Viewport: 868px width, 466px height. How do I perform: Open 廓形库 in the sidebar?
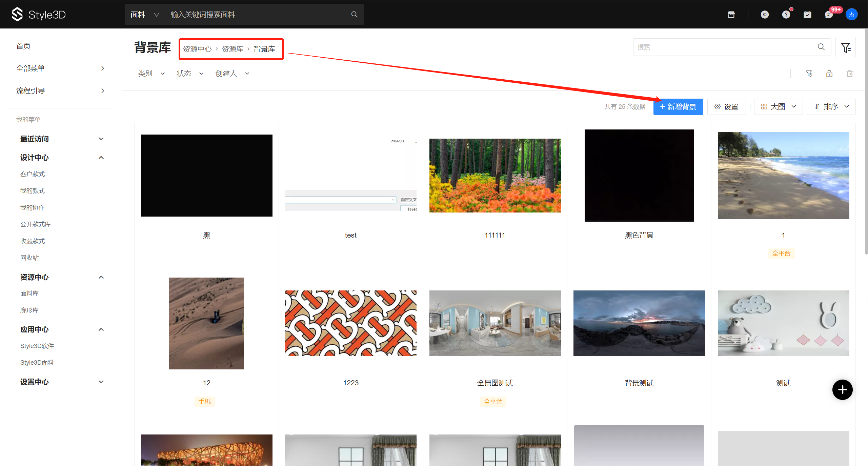29,310
